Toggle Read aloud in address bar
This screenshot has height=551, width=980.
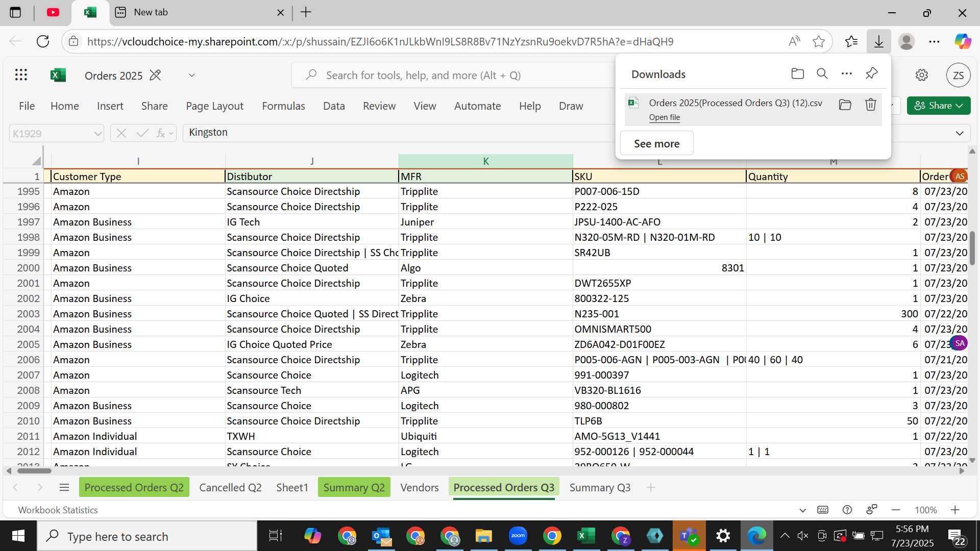794,41
